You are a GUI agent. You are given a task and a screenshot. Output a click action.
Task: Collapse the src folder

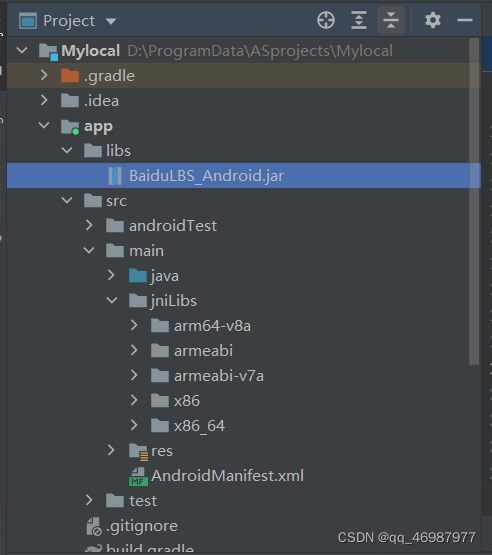[x=67, y=200]
